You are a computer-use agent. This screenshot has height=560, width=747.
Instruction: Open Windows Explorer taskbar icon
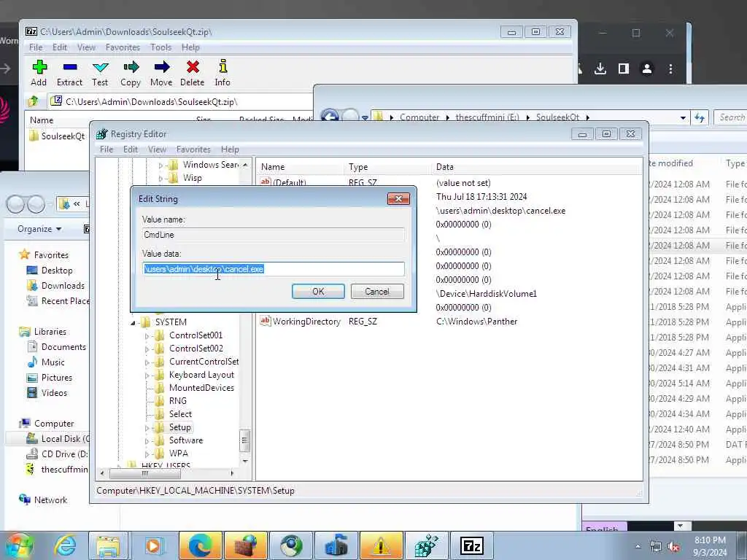109,545
